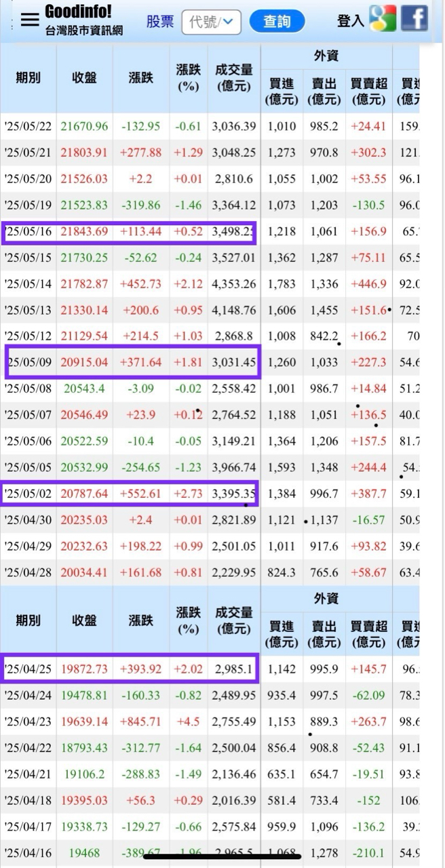Image resolution: width=445 pixels, height=868 pixels.
Task: Click change value +552.61
Action: [140, 494]
